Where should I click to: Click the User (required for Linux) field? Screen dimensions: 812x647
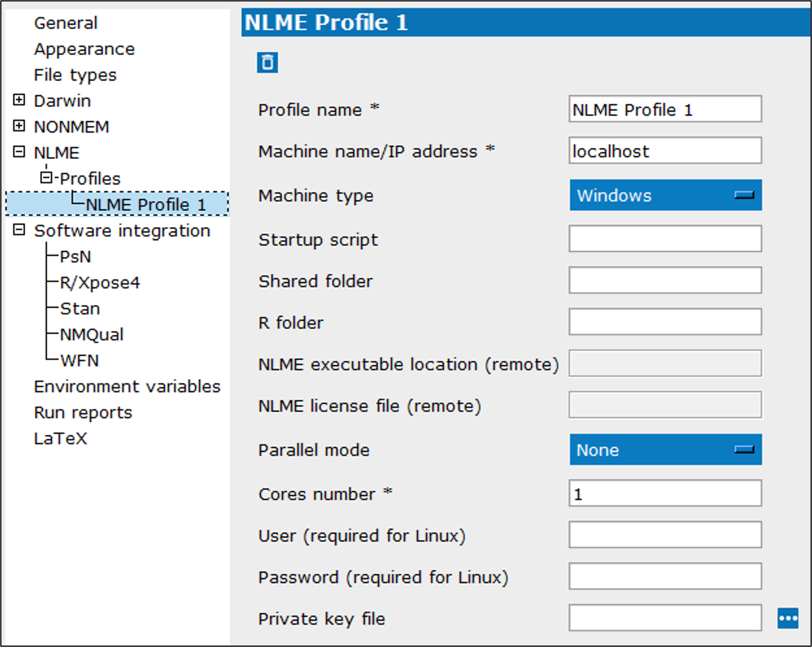pos(665,535)
